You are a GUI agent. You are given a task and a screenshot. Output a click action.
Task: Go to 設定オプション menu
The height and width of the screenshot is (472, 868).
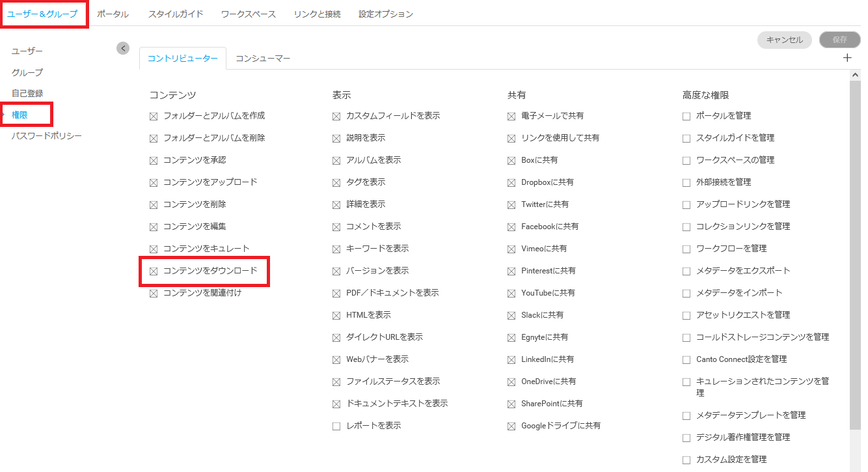point(386,14)
